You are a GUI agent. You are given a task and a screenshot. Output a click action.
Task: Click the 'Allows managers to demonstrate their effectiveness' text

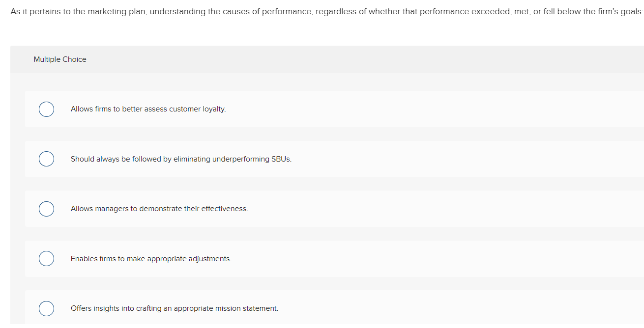(159, 209)
